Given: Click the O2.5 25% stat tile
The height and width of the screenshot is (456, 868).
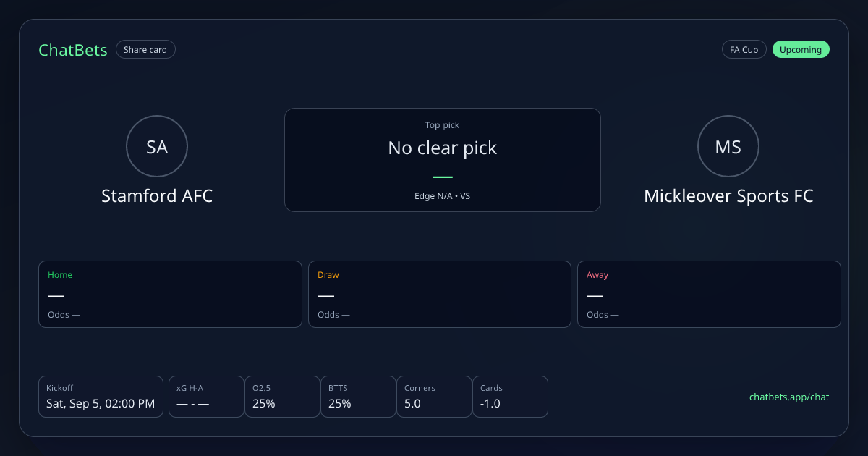Looking at the screenshot, I should (x=282, y=397).
